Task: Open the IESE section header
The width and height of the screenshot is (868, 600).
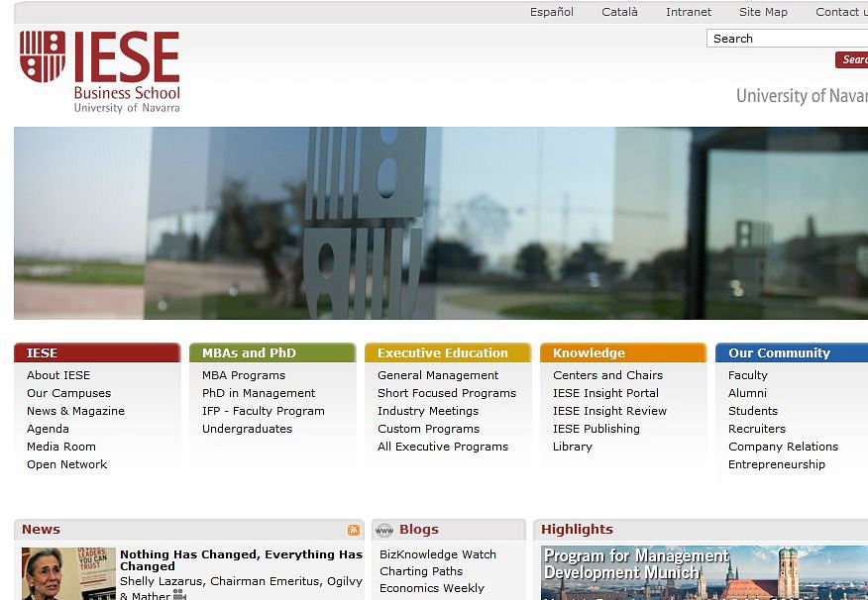Action: coord(97,352)
